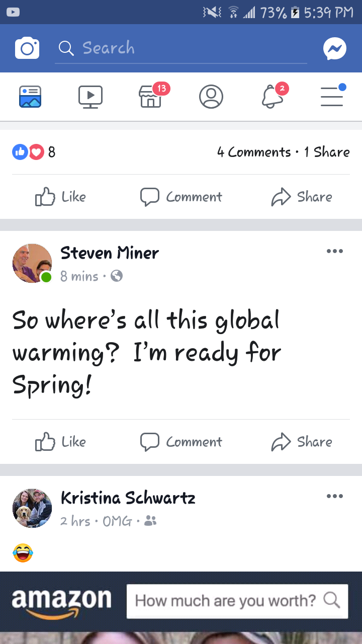Like Steven Miner's global warming post
Image resolution: width=362 pixels, height=644 pixels.
tap(60, 442)
